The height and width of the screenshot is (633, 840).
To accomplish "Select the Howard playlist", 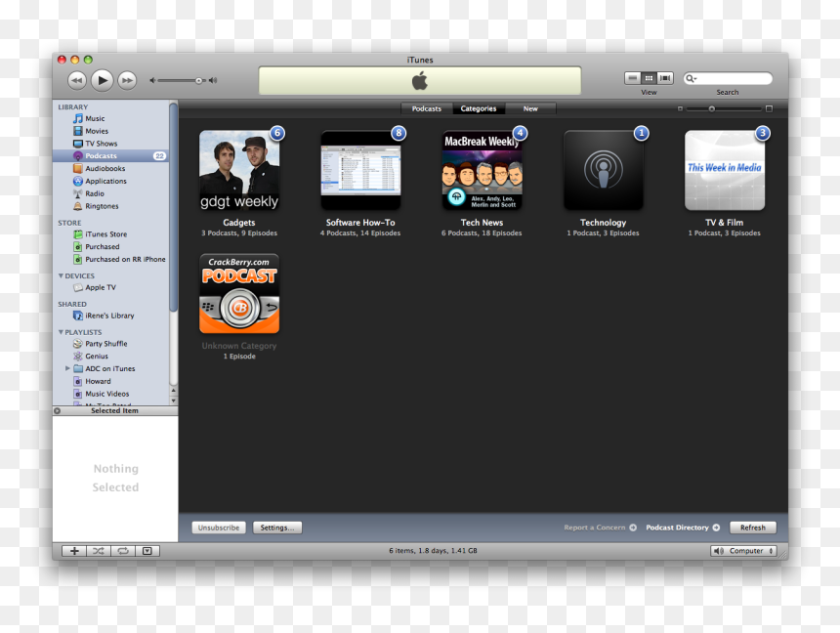I will point(98,381).
